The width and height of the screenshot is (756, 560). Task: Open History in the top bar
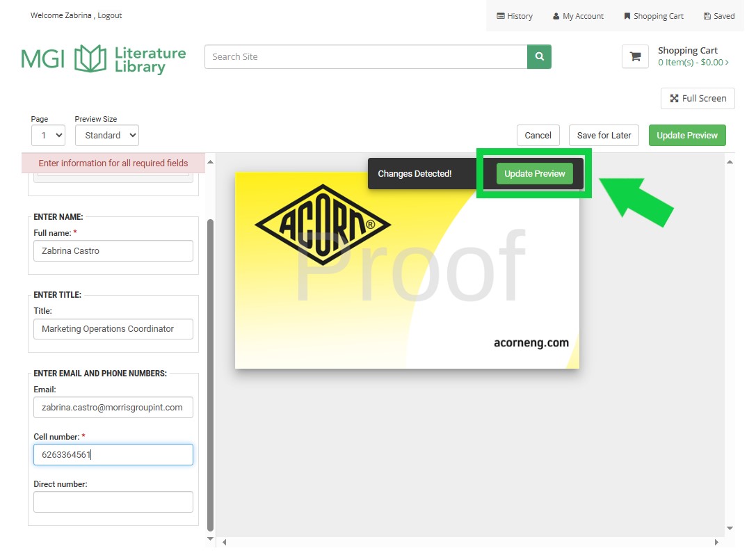tap(515, 16)
